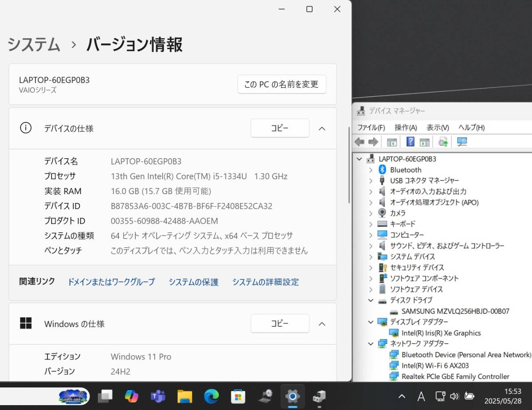Click the scan for hardware changes icon
Screen dimensions: 532x410
(x=462, y=142)
